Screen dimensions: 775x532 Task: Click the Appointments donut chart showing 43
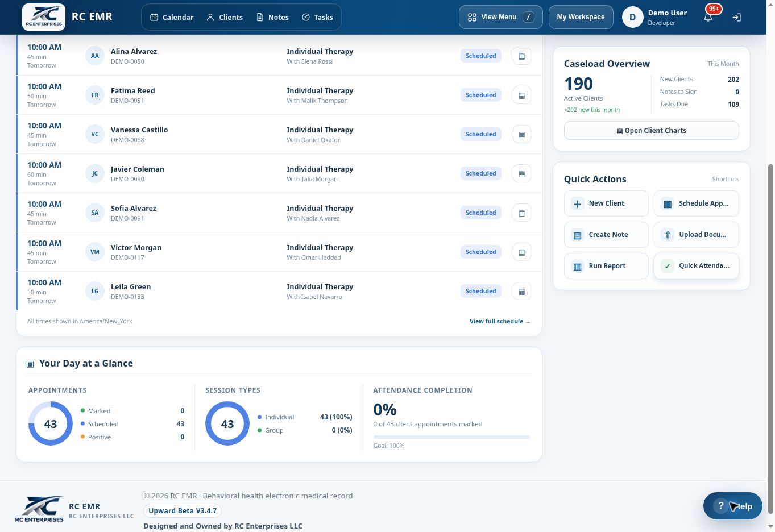[51, 423]
